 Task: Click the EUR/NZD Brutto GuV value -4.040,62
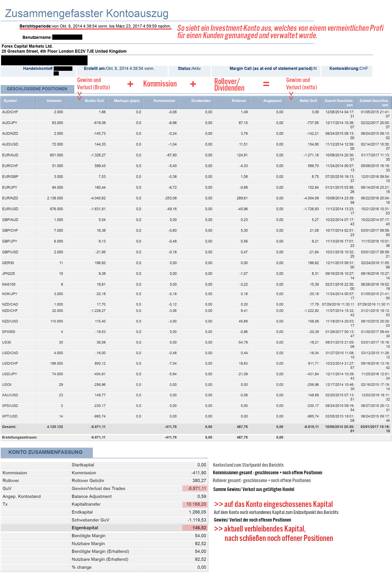point(98,198)
